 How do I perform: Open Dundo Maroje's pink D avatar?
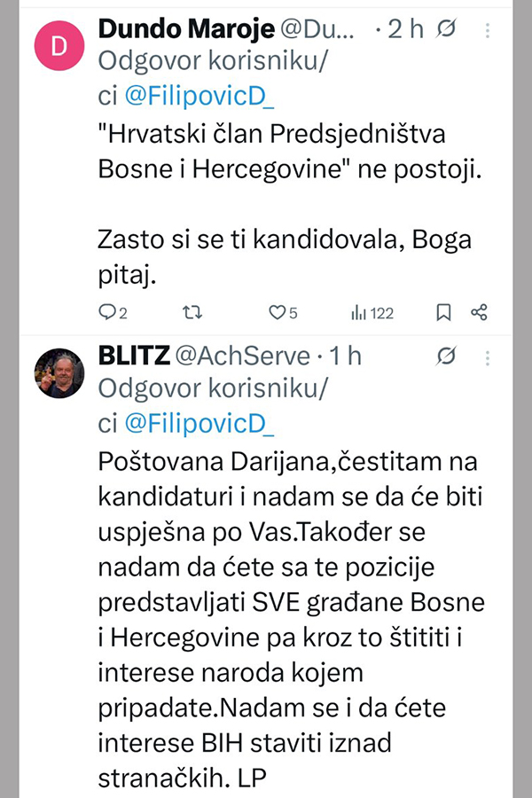coord(59,47)
